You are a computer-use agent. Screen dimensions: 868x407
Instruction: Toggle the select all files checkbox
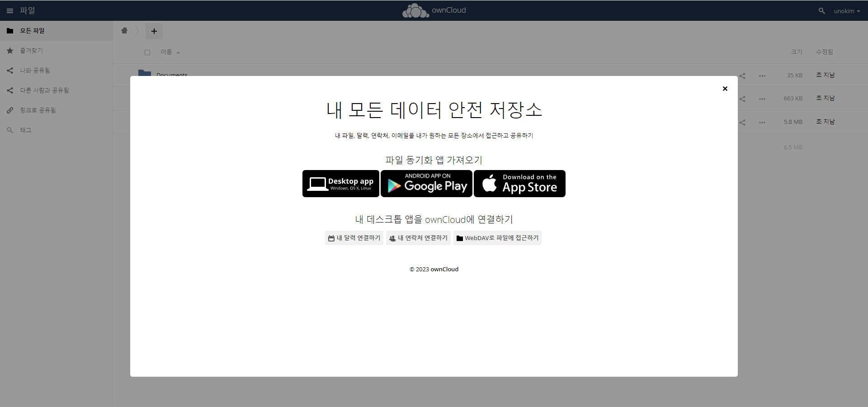[147, 52]
